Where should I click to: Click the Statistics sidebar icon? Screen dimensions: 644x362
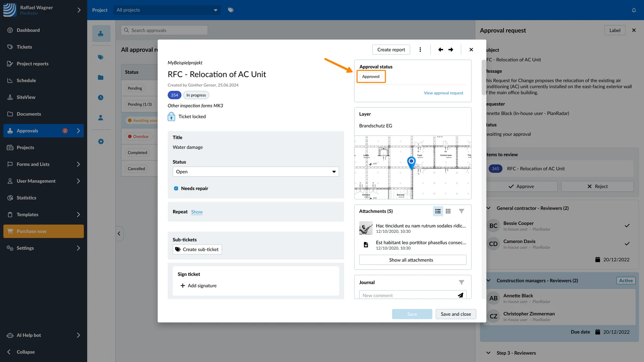(x=10, y=198)
